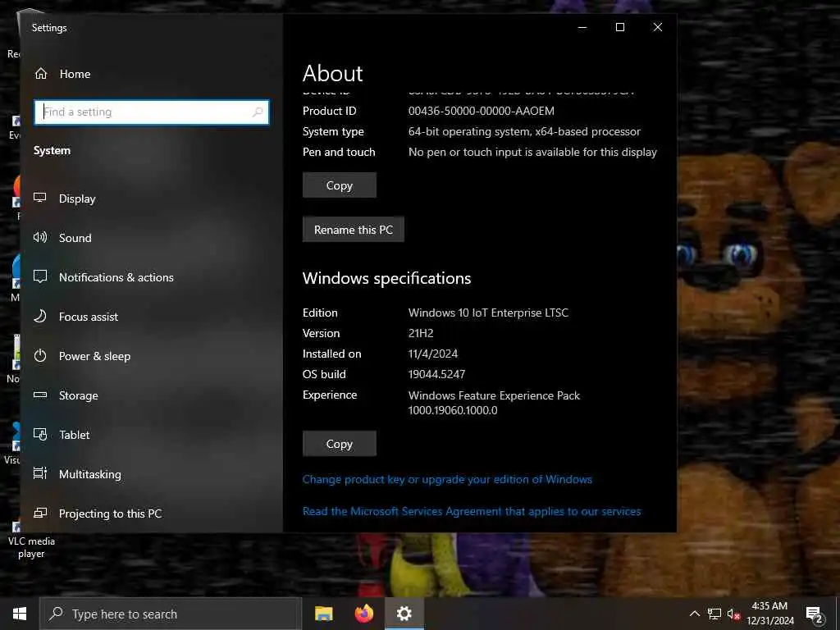Image resolution: width=840 pixels, height=630 pixels.
Task: Open VLC media player desktop shortcut
Action: (30, 540)
